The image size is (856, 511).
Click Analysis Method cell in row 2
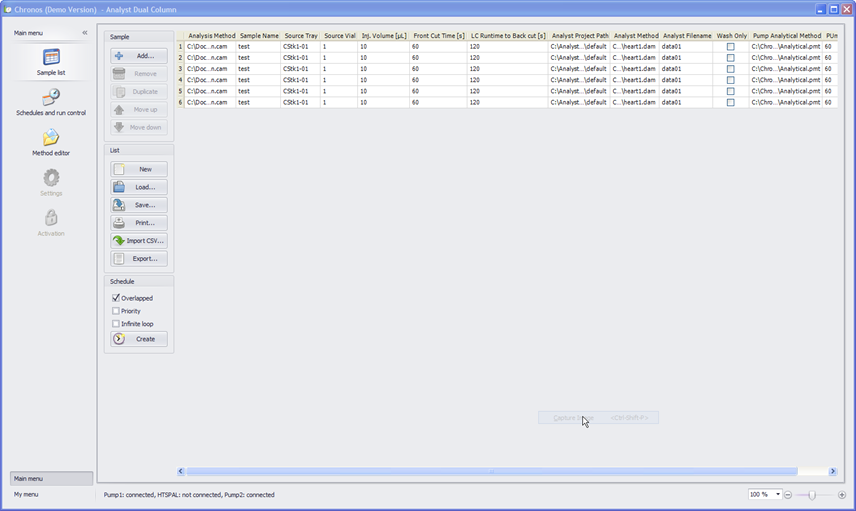[210, 58]
